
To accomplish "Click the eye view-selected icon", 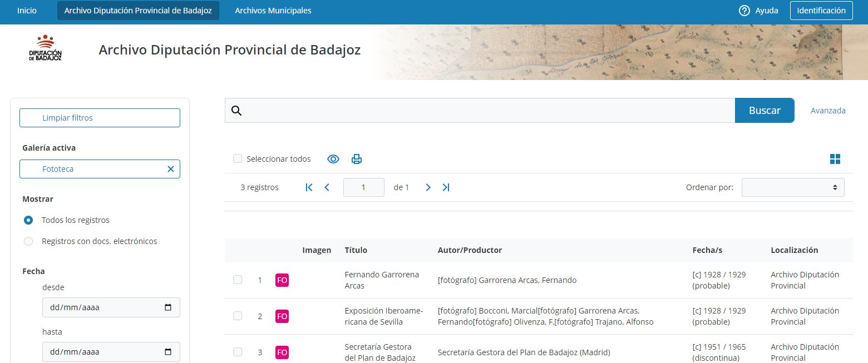I will pyautogui.click(x=333, y=159).
